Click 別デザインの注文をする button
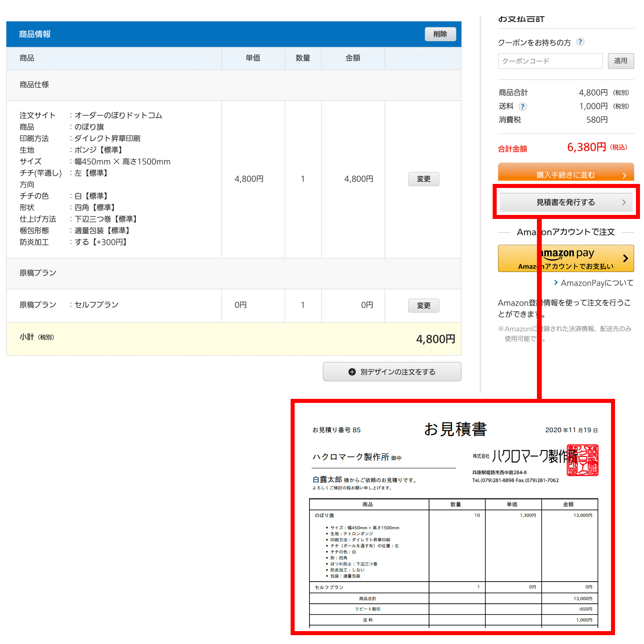 click(392, 372)
